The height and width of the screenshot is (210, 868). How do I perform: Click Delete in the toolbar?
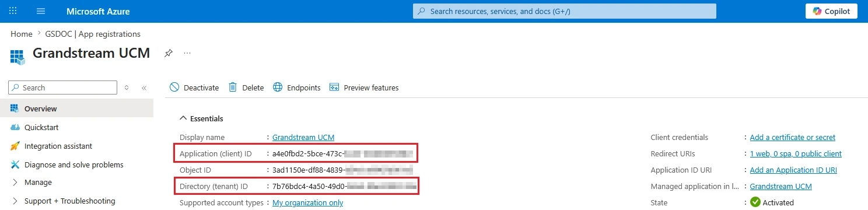tap(246, 87)
